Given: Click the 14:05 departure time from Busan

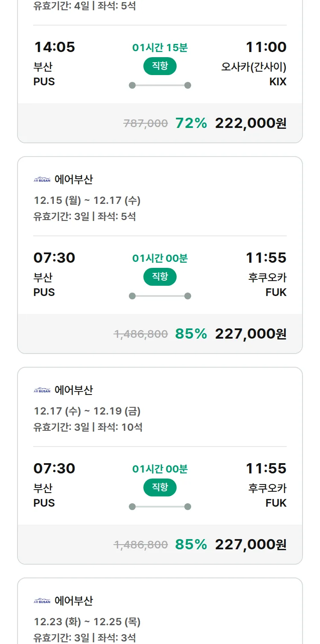Looking at the screenshot, I should pos(54,47).
